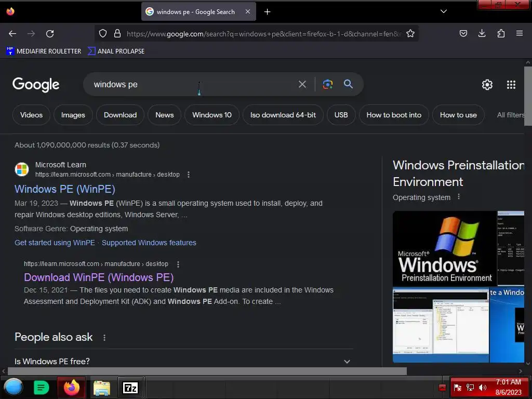Open options dots for Microsoft Learn result
Viewport: 532px width, 399px height.
coord(188,175)
